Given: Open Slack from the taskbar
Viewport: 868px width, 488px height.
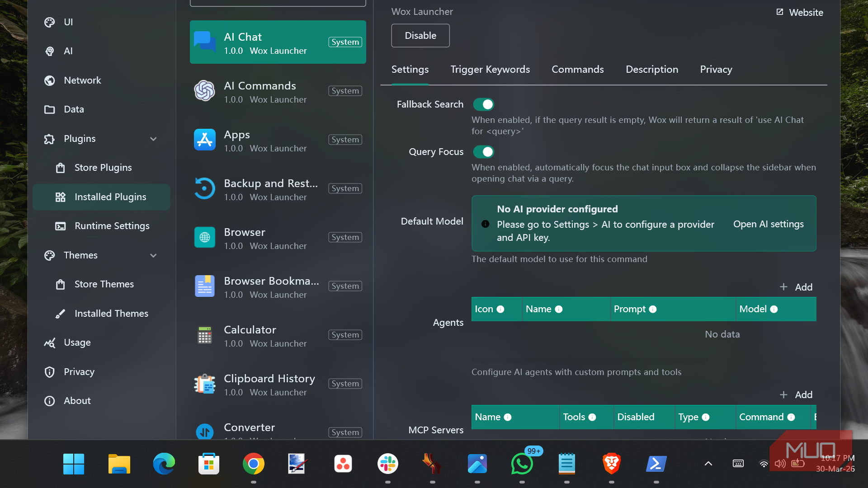Looking at the screenshot, I should (388, 464).
